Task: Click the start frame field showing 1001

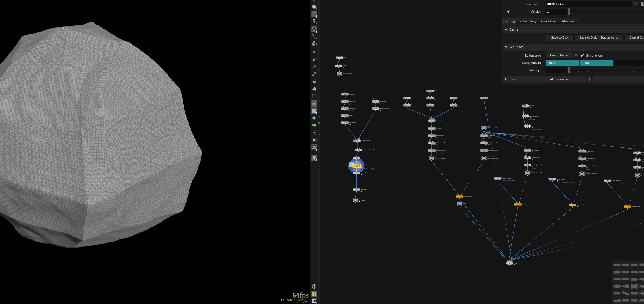Action: coord(562,63)
